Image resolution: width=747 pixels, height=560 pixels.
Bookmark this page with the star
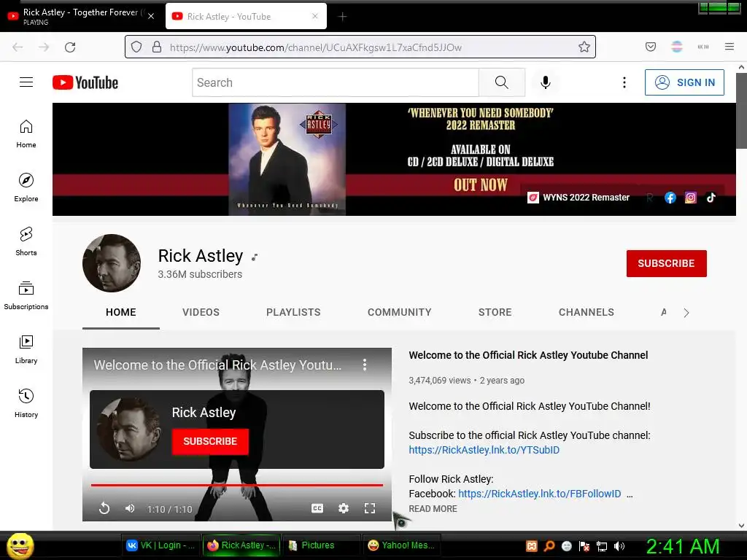pyautogui.click(x=584, y=47)
